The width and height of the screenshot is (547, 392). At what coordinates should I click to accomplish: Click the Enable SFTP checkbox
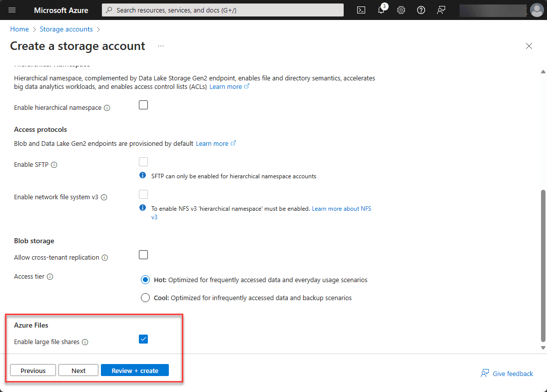tap(143, 162)
